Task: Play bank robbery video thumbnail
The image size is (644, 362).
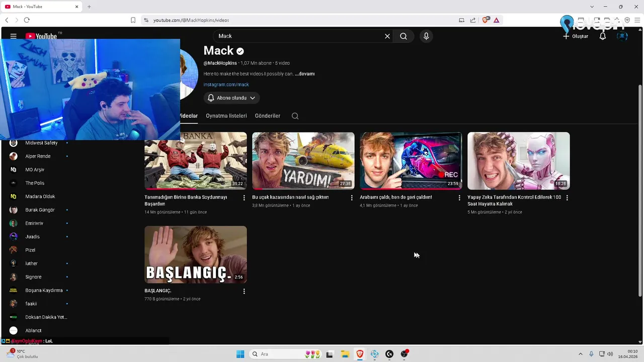Action: click(x=196, y=161)
